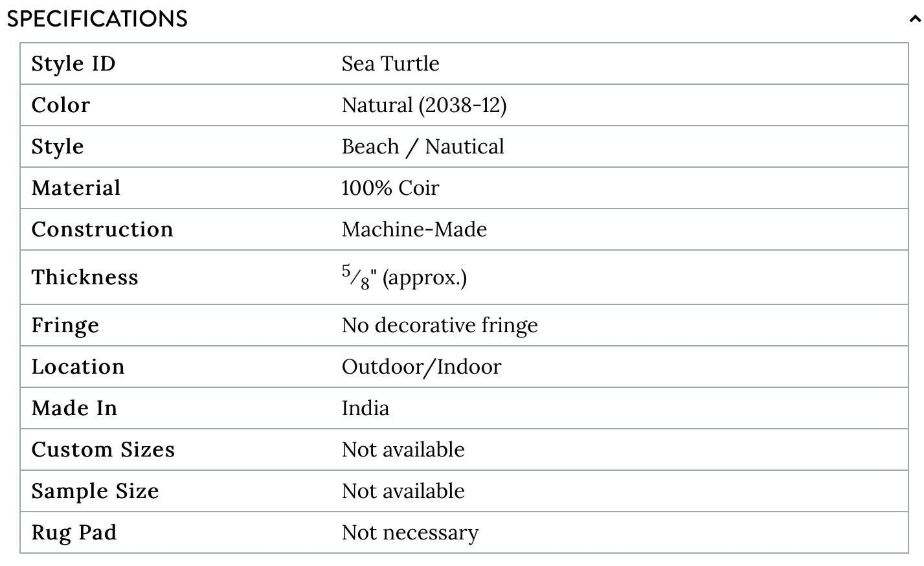Select the Material row label
The height and width of the screenshot is (566, 924).
pos(76,188)
